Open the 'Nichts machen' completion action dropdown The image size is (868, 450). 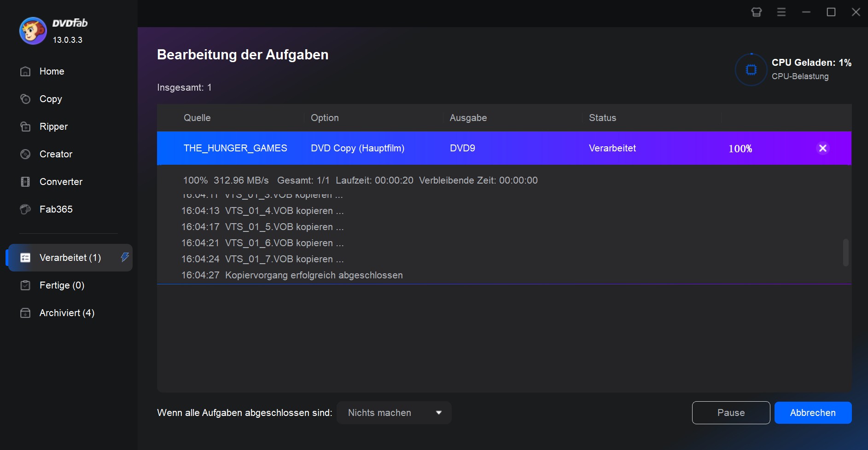click(394, 413)
